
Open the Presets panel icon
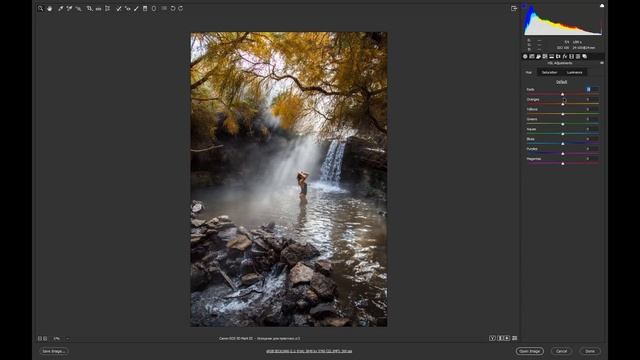point(578,56)
